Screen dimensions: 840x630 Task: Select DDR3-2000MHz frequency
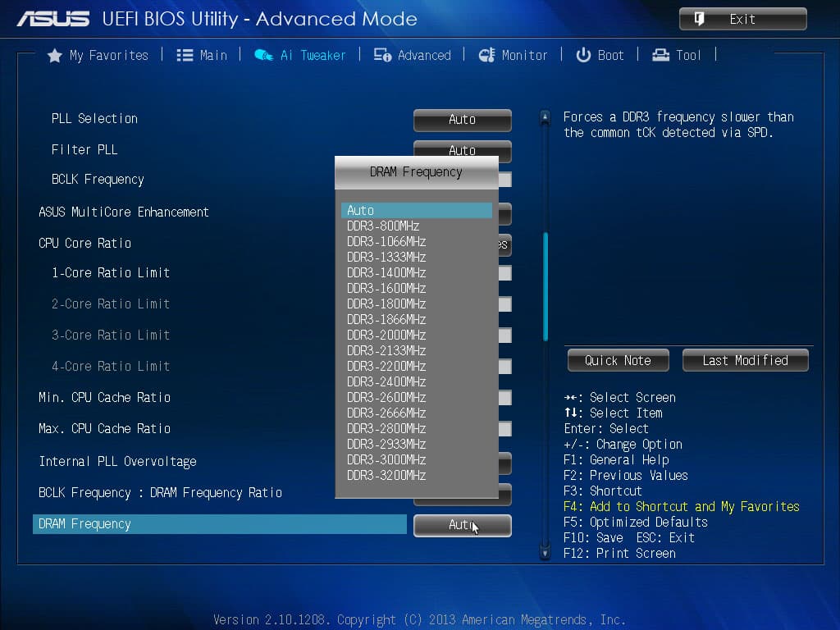tap(416, 335)
